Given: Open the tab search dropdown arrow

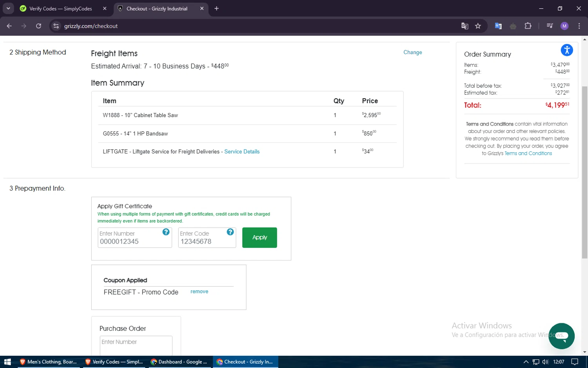Looking at the screenshot, I should [8, 8].
